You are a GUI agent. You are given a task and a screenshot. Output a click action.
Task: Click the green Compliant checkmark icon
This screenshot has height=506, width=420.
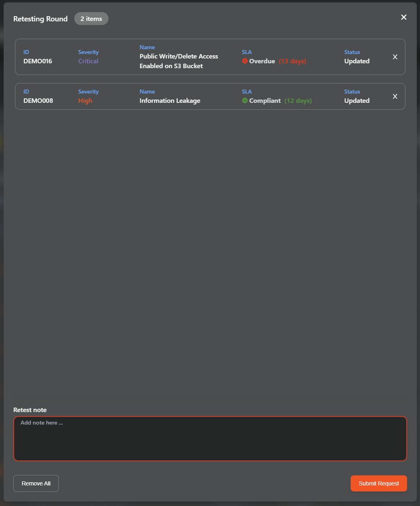pos(245,101)
